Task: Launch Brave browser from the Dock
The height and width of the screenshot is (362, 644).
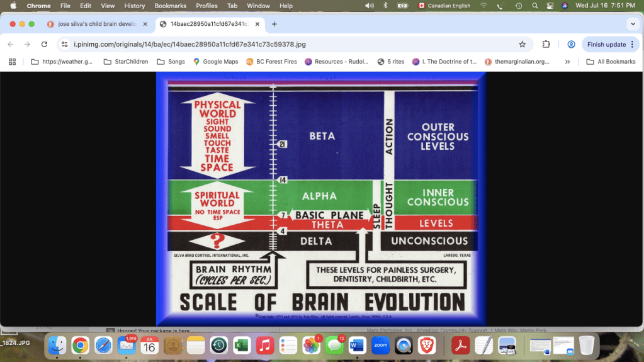Action: [x=427, y=345]
